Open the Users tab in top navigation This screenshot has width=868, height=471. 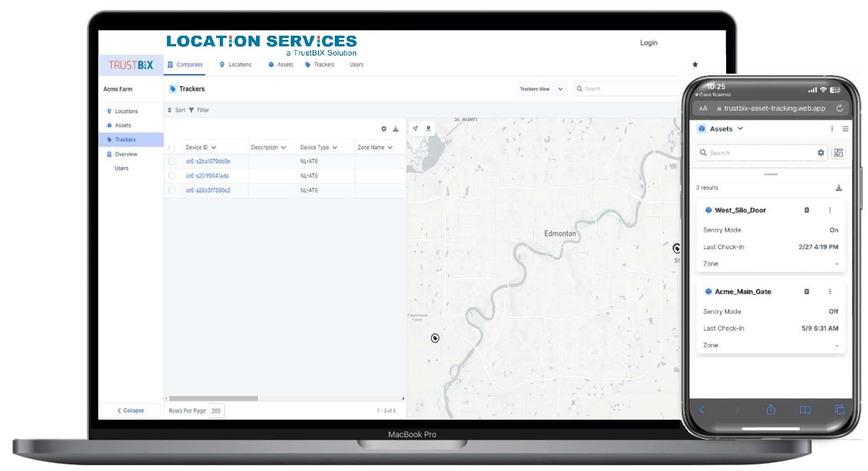(357, 64)
